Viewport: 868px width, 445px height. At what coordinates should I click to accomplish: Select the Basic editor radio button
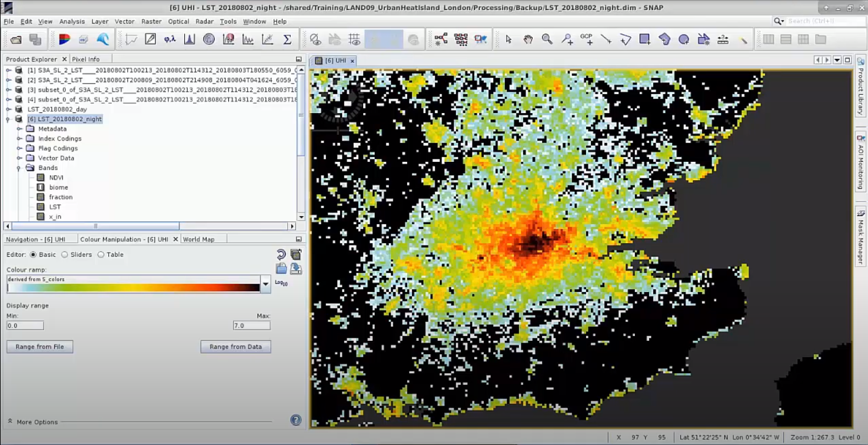click(x=33, y=255)
